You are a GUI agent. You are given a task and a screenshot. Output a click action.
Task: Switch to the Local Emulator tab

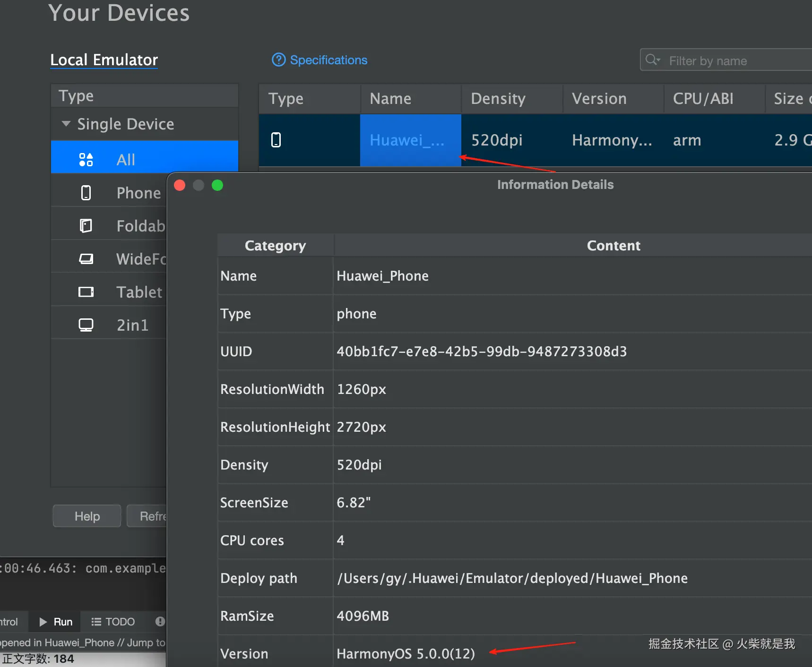104,60
